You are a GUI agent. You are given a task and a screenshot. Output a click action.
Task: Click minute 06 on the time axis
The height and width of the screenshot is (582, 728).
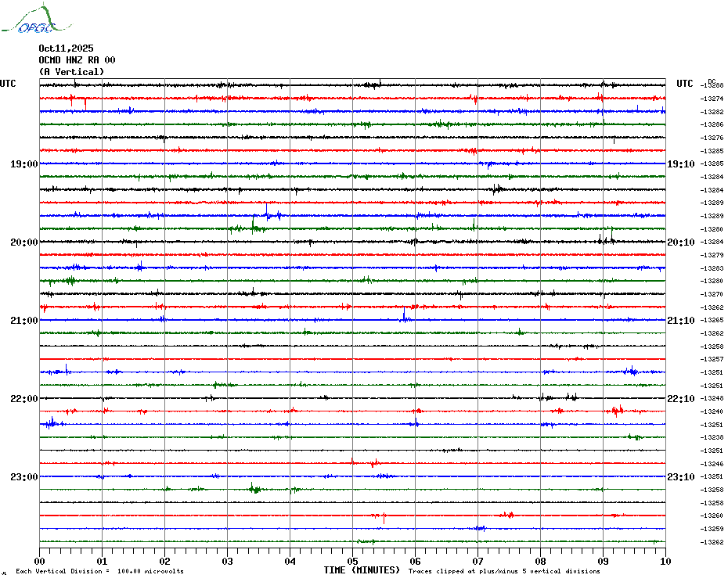tap(415, 561)
